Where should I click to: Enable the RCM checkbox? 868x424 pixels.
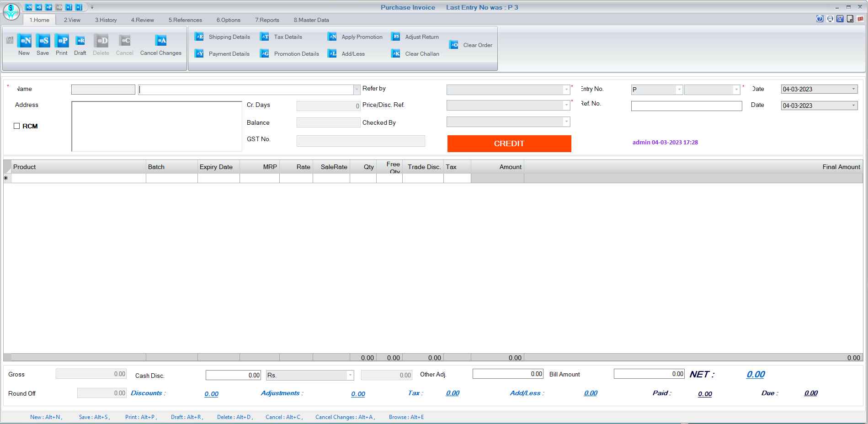[17, 126]
